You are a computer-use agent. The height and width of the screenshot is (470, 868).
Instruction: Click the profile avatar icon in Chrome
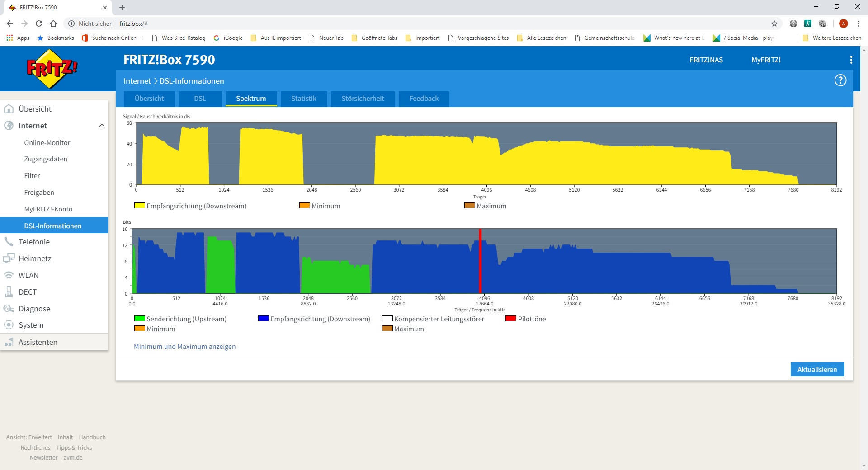(844, 23)
